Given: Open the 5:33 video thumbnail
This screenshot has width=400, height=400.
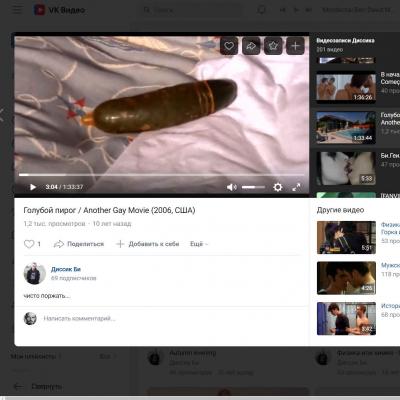Looking at the screenshot, I should coord(346,168).
